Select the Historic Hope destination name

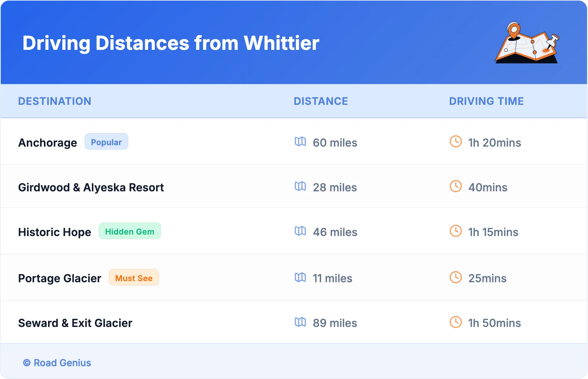point(55,232)
